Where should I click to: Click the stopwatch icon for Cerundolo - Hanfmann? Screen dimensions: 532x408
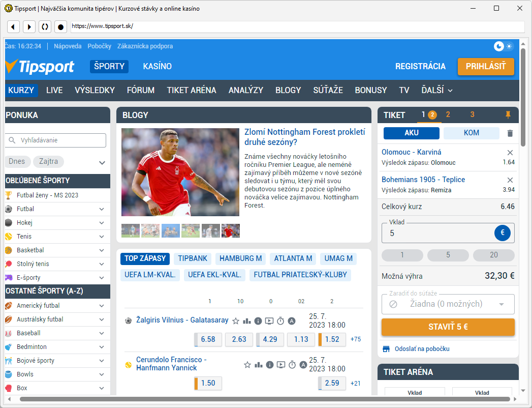[292, 365]
